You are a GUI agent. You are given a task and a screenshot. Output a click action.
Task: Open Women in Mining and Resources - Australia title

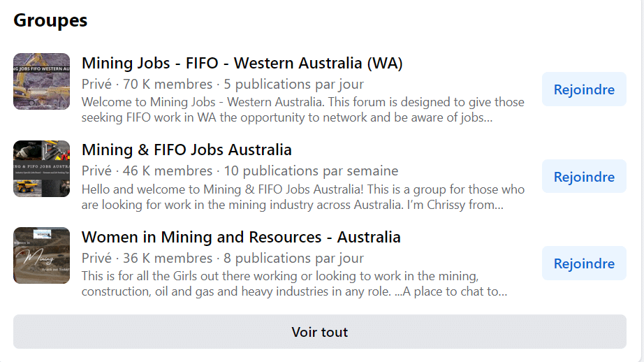click(241, 237)
